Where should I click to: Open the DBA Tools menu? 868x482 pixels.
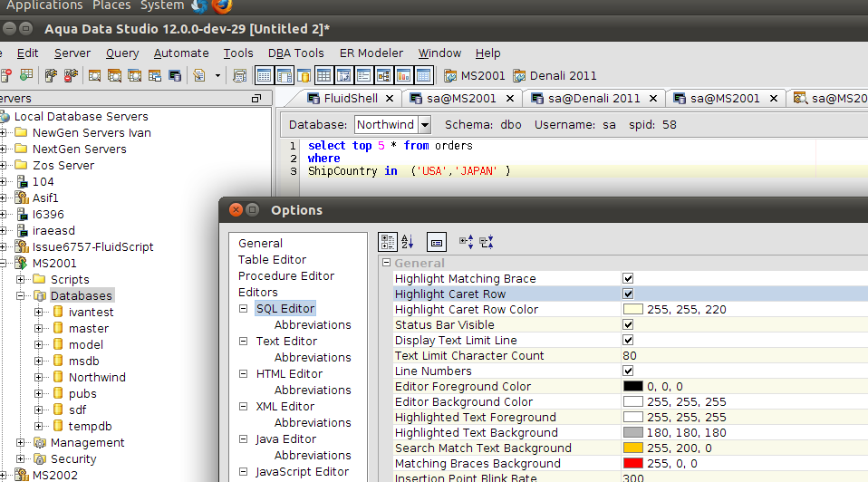295,53
